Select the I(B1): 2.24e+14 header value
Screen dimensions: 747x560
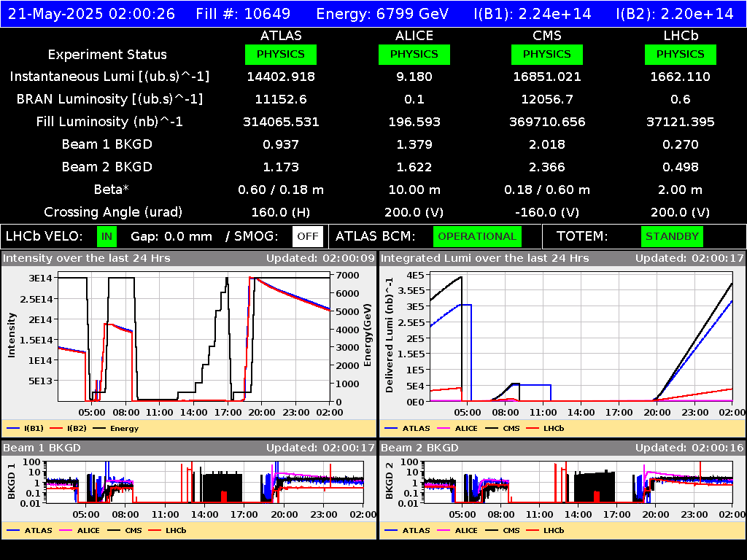click(x=533, y=14)
